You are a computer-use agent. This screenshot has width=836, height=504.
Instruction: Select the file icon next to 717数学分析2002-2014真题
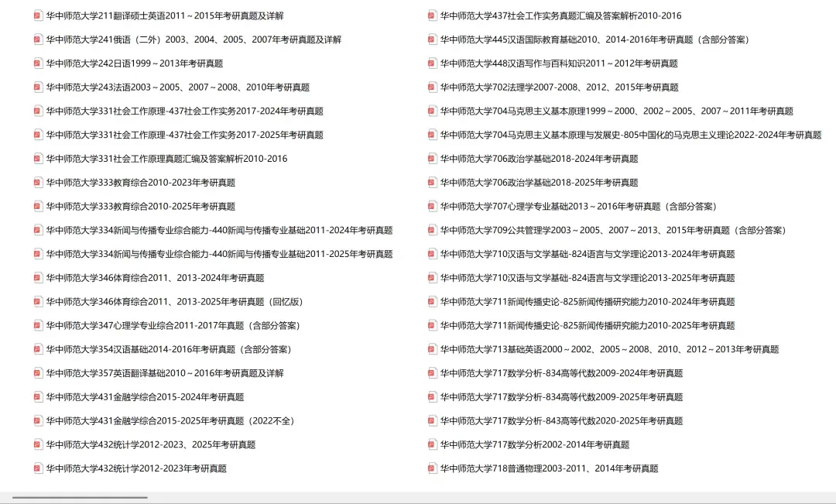tap(430, 444)
